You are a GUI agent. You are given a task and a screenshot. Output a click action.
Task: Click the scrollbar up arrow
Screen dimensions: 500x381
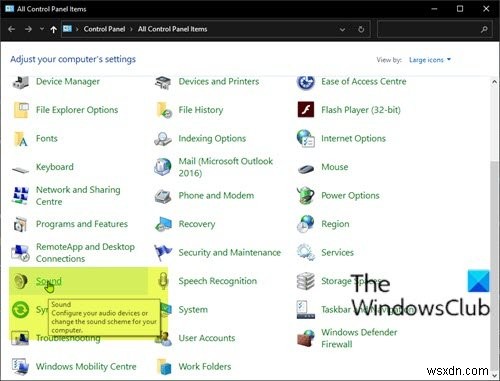[494, 82]
